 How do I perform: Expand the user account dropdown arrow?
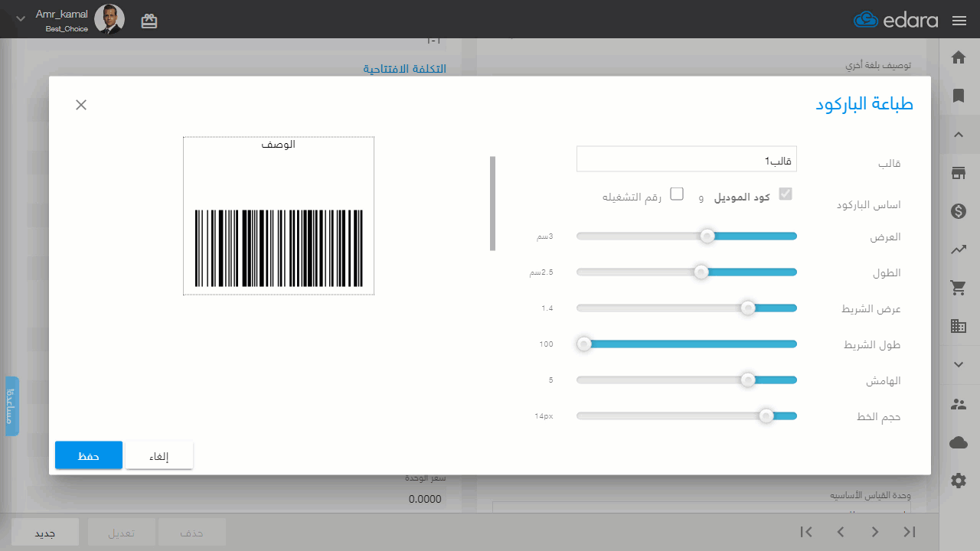pos(21,18)
